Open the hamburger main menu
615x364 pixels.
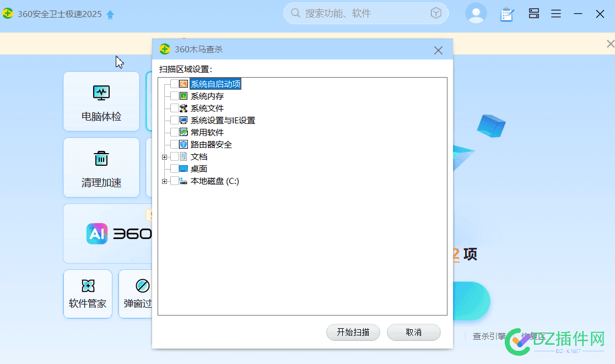(556, 14)
